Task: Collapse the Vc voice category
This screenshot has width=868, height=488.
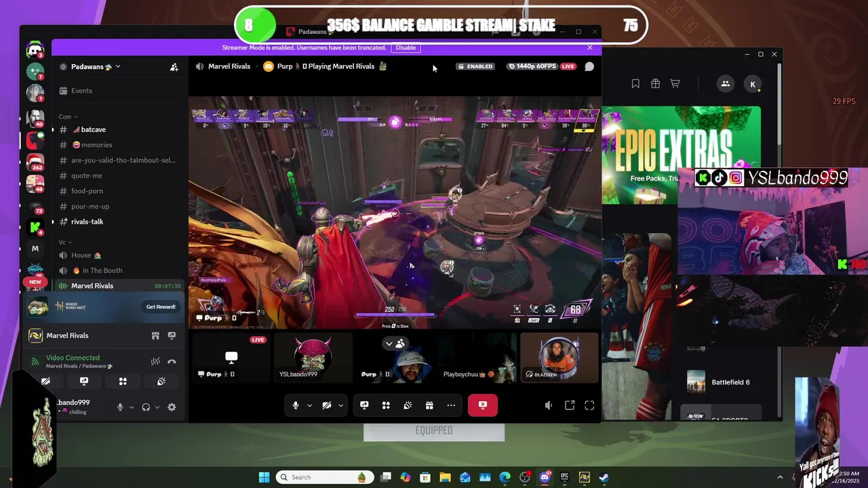Action: (x=65, y=242)
